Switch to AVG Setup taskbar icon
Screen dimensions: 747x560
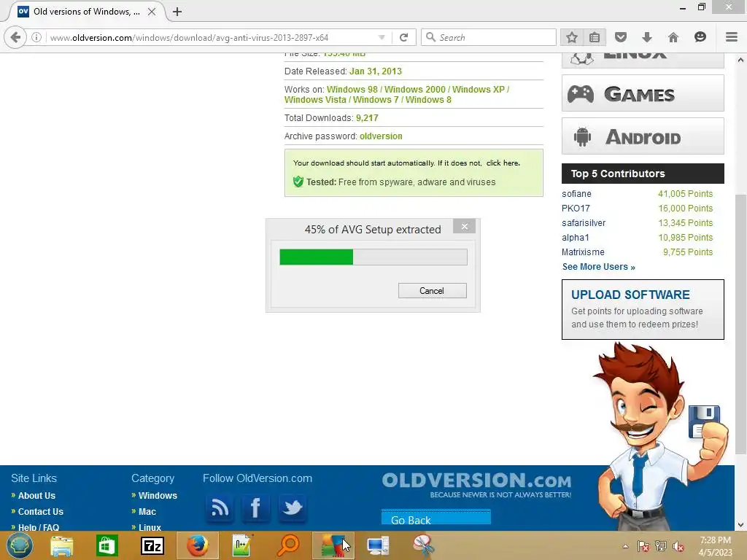pyautogui.click(x=333, y=545)
